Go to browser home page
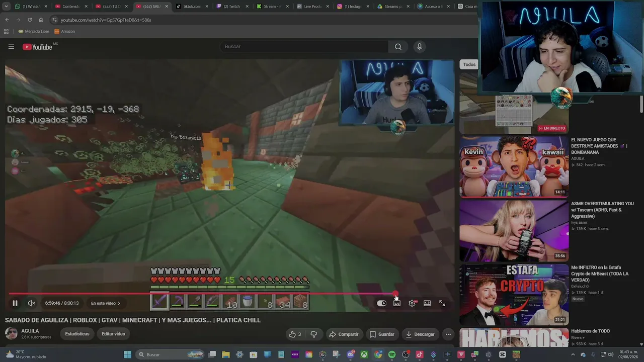The image size is (644, 362). click(x=41, y=20)
